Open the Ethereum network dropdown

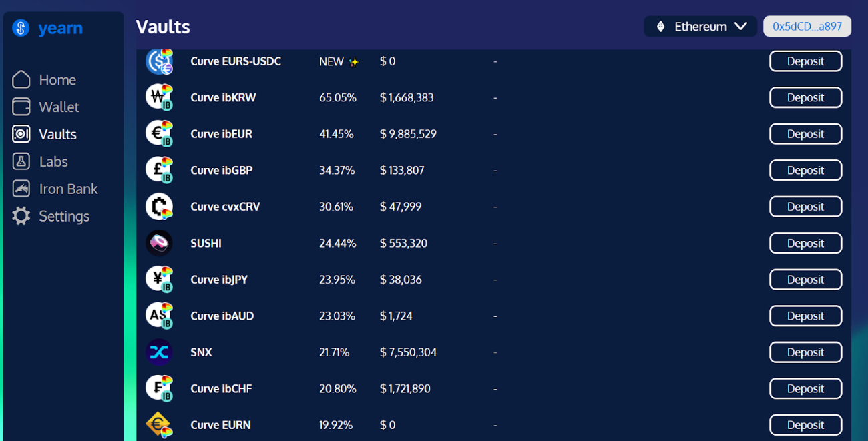700,27
